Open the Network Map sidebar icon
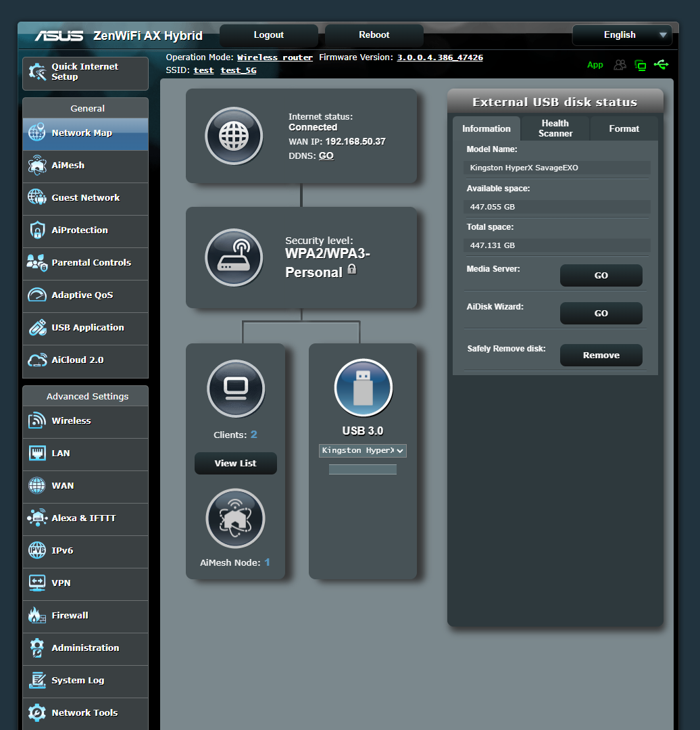This screenshot has width=700, height=730. click(x=37, y=133)
